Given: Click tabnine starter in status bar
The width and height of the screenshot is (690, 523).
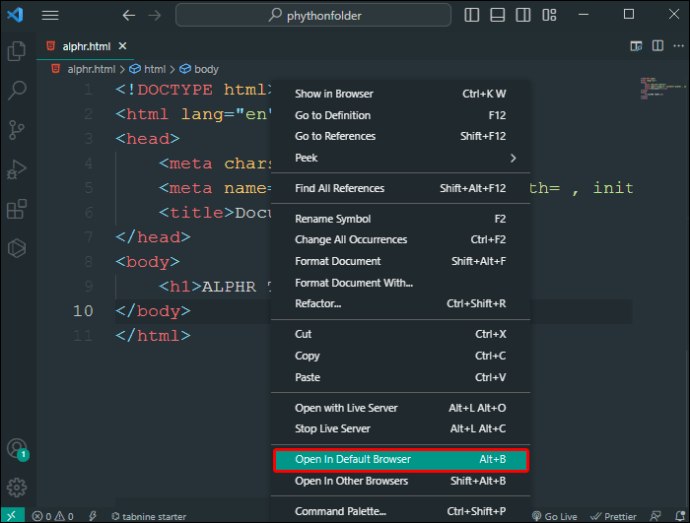Looking at the screenshot, I should coord(149,516).
